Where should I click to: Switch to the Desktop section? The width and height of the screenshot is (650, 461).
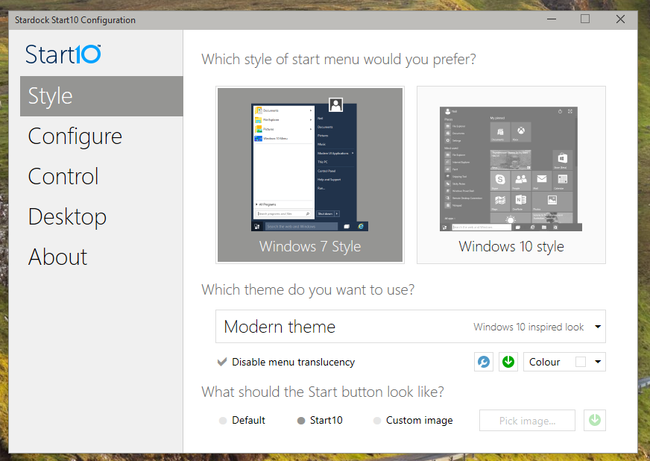point(67,217)
